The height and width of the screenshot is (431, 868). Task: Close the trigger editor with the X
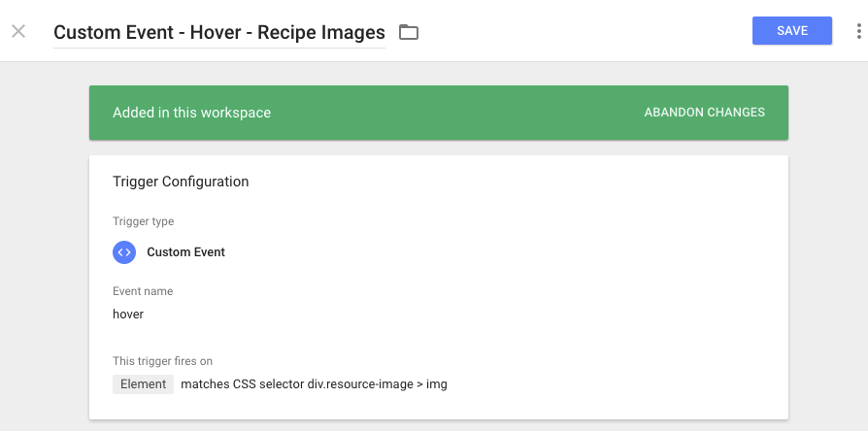click(18, 31)
